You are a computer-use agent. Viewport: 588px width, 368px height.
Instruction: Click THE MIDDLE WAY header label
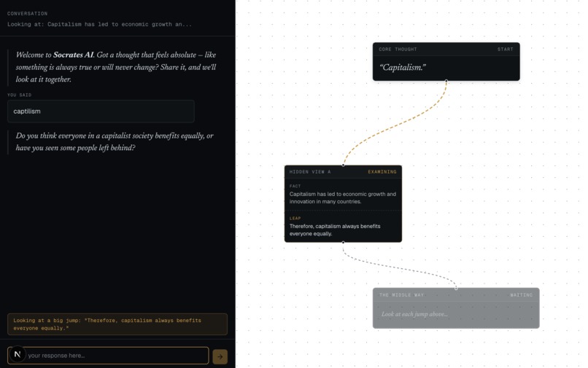click(x=401, y=295)
